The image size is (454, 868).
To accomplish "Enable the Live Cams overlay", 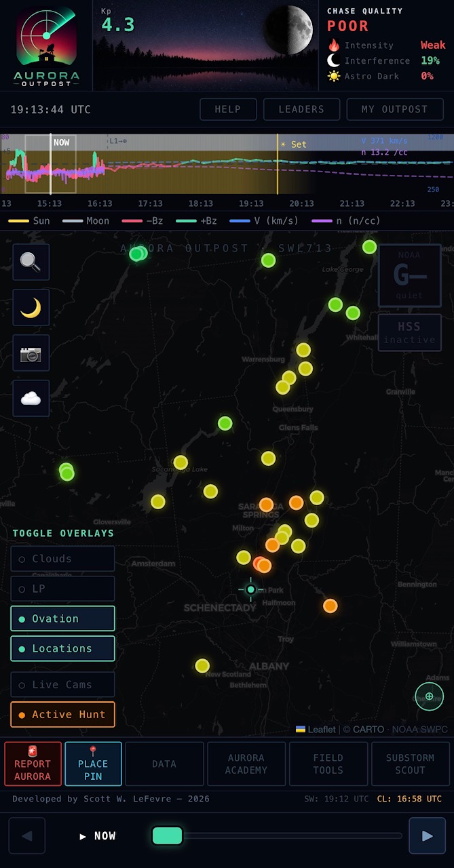I will [63, 685].
